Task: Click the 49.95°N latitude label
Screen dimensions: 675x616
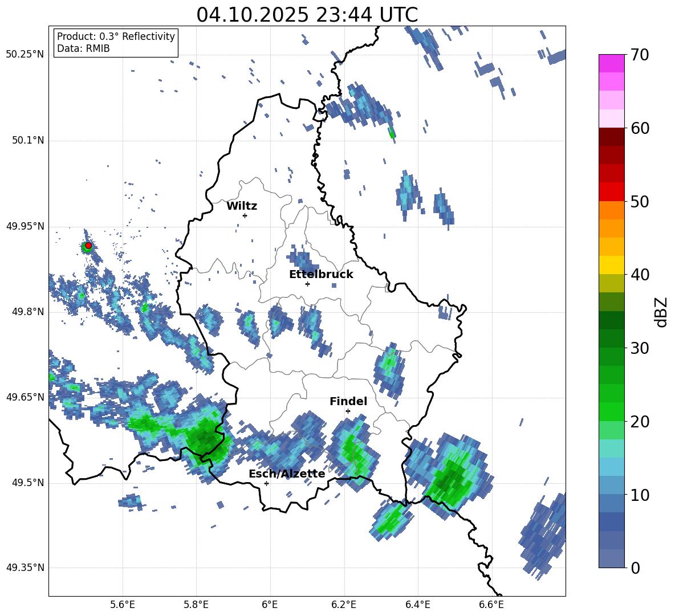Action: pyautogui.click(x=25, y=226)
